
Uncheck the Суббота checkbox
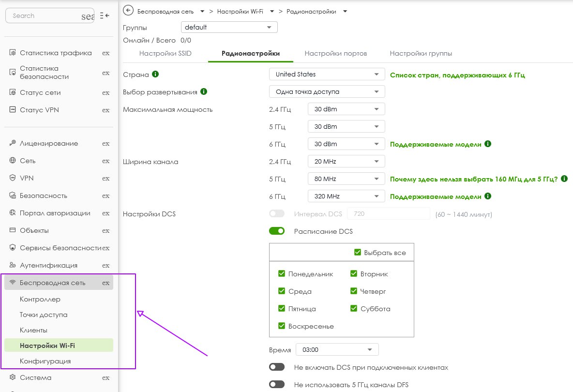(353, 308)
